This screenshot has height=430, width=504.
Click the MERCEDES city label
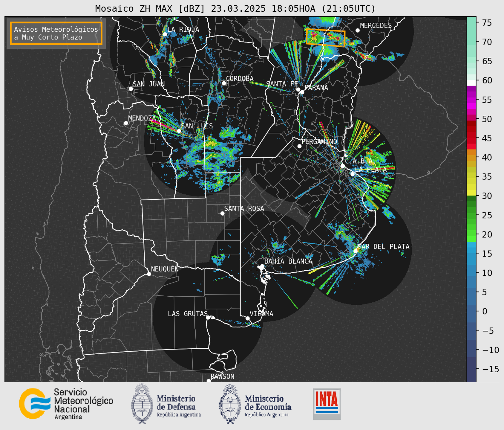(376, 26)
